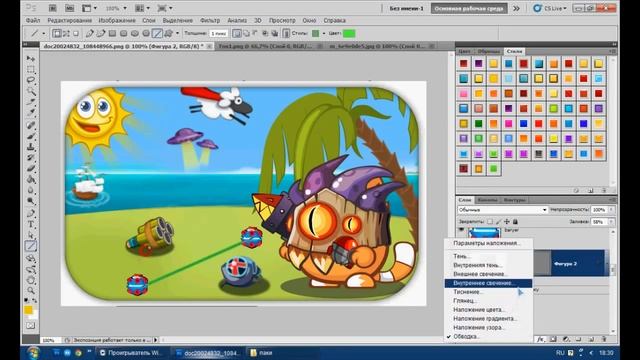Switch to the Каналы tab
This screenshot has height=360, width=640.
click(487, 200)
